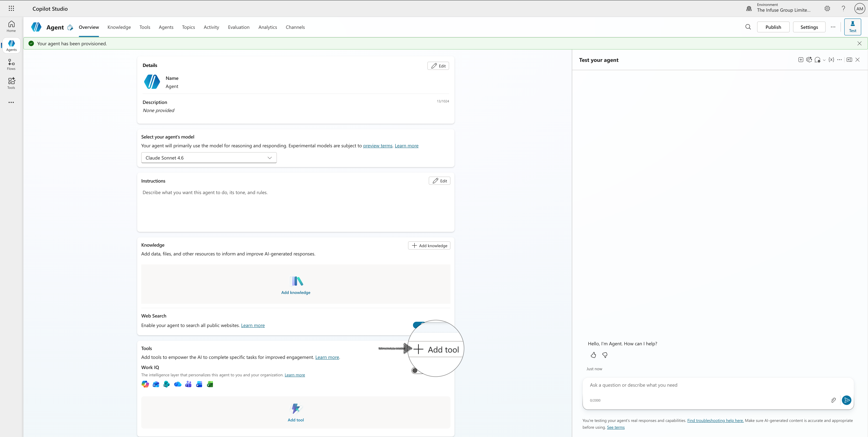This screenshot has width=868, height=437.
Task: Open settings gear in top bar
Action: (x=827, y=8)
